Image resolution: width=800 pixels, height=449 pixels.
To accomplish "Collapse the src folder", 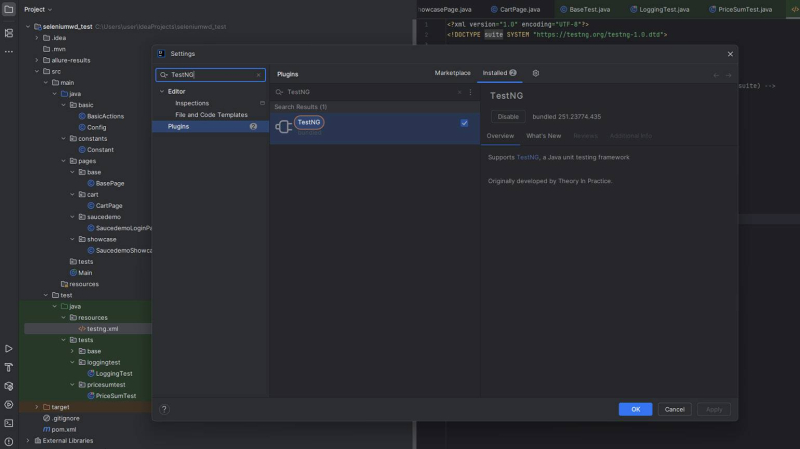I will pos(37,71).
